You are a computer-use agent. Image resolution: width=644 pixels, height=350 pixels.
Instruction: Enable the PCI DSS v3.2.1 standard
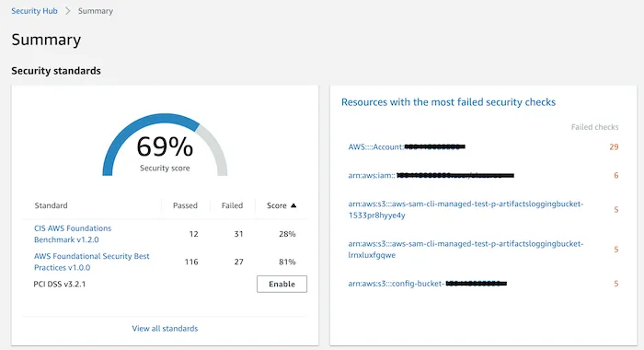click(x=282, y=284)
